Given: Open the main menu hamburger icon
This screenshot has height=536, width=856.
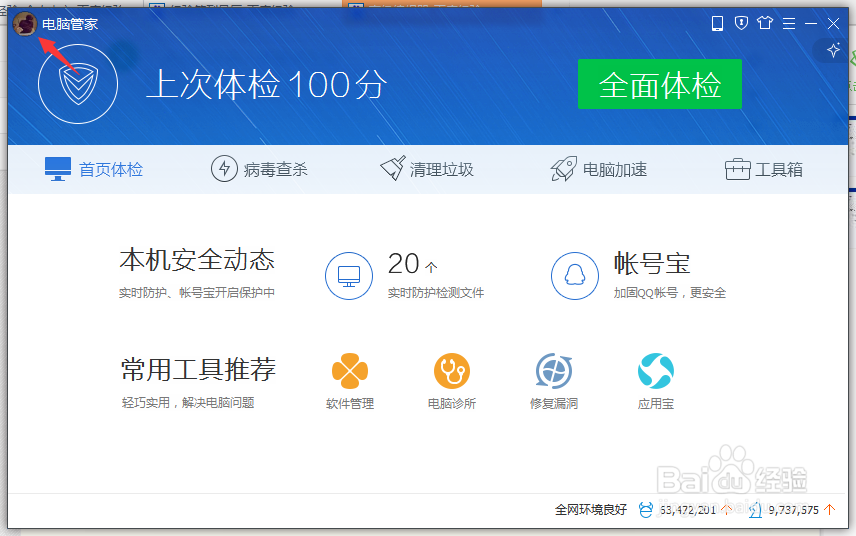Looking at the screenshot, I should tap(789, 23).
